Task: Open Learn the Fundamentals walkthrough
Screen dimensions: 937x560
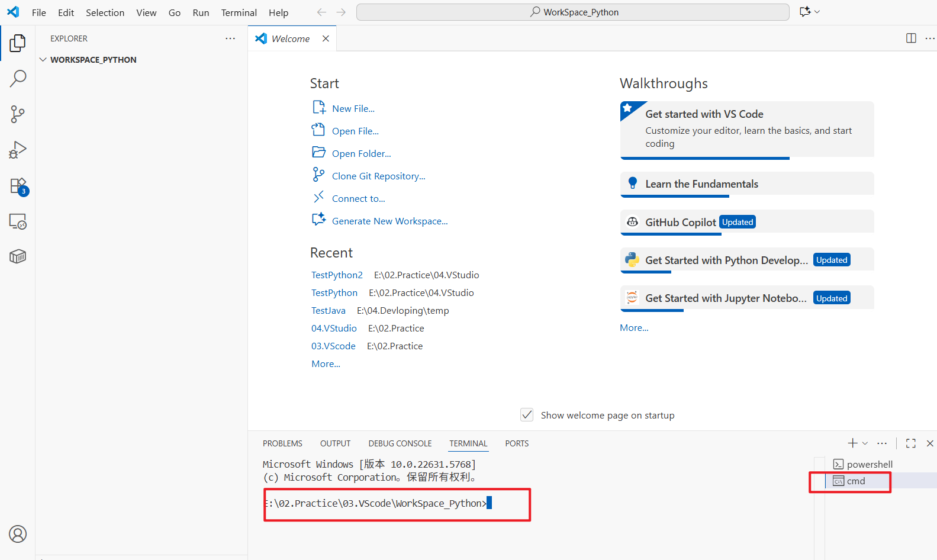Action: click(x=747, y=184)
